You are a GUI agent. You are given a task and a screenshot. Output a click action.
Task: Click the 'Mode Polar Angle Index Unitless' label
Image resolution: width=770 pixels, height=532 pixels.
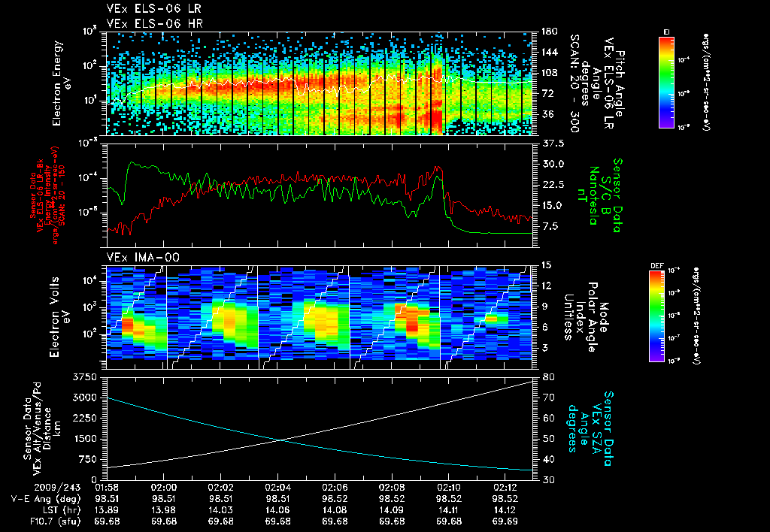[x=586, y=317]
